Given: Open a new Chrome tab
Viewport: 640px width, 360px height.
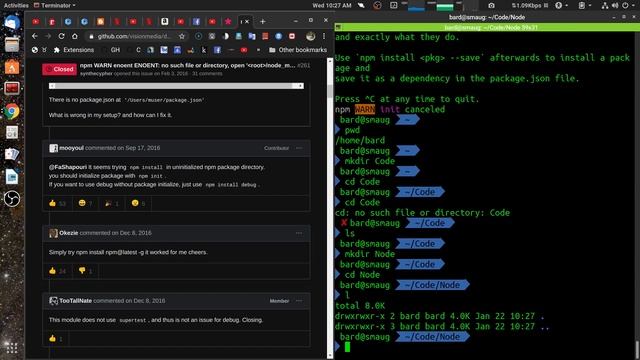Looking at the screenshot, I should (262, 22).
